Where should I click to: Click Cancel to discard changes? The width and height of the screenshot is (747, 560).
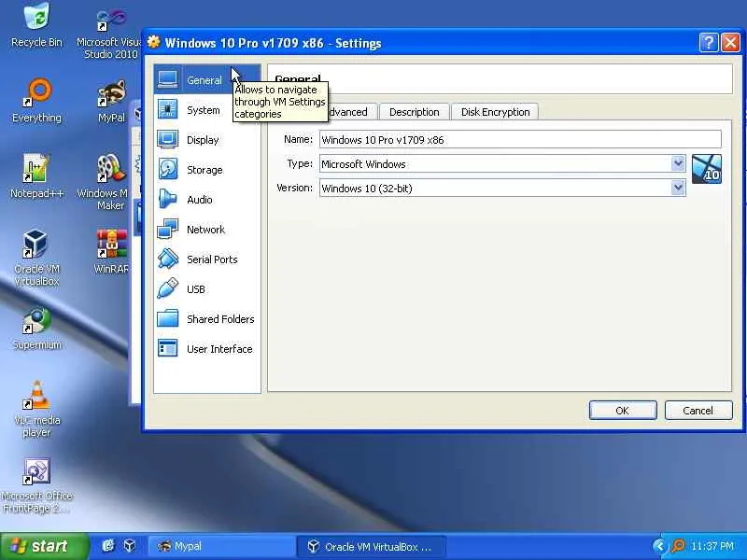[698, 411]
